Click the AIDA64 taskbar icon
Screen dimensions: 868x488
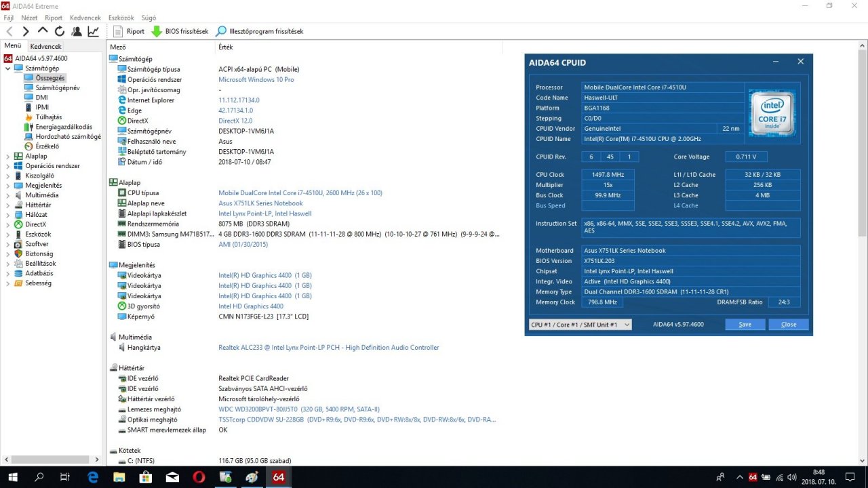(278, 477)
